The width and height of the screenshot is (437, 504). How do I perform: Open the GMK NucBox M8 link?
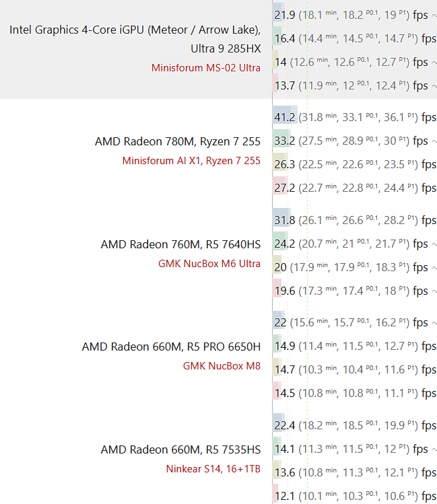tap(222, 366)
